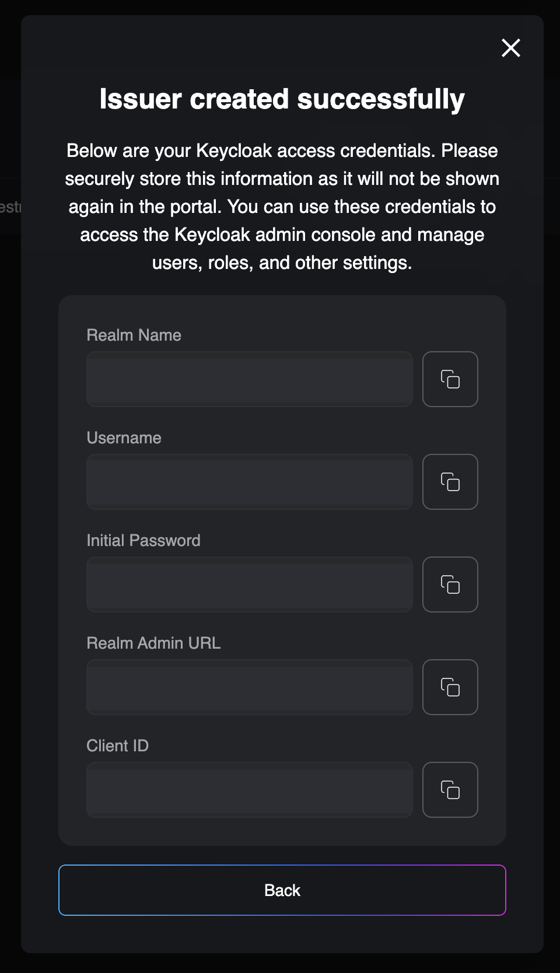Select the Initial Password field
560x973 pixels.
click(x=250, y=584)
